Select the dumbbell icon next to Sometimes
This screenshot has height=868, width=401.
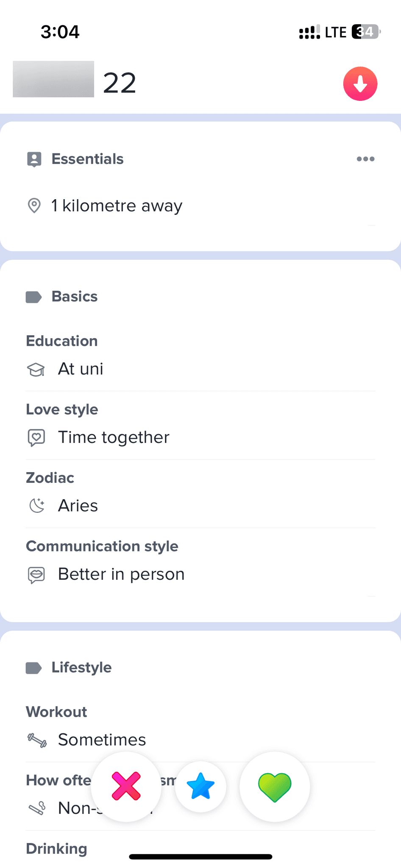(36, 740)
